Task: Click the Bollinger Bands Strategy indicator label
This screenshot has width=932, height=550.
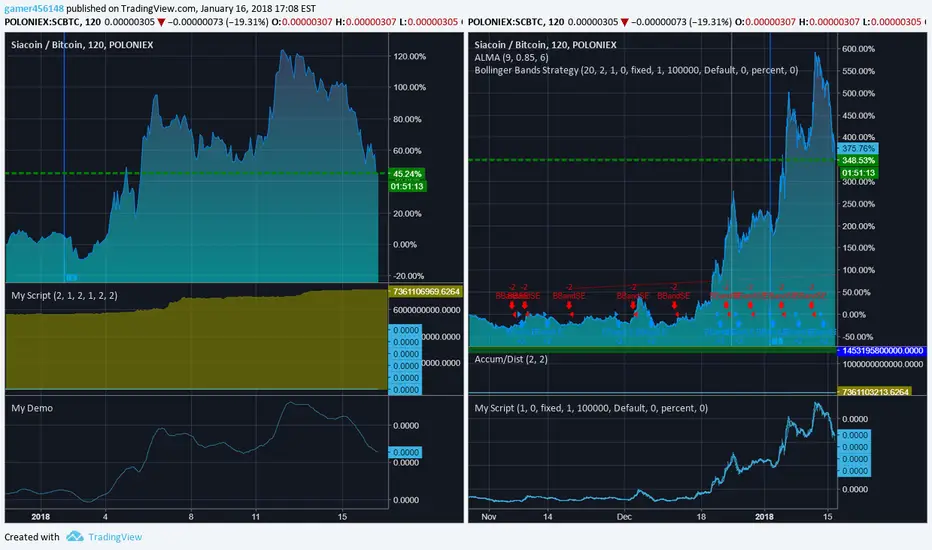Action: click(x=636, y=70)
